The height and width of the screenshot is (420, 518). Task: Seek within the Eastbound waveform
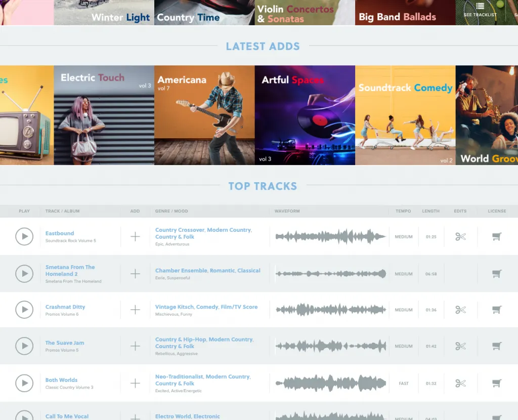point(331,237)
